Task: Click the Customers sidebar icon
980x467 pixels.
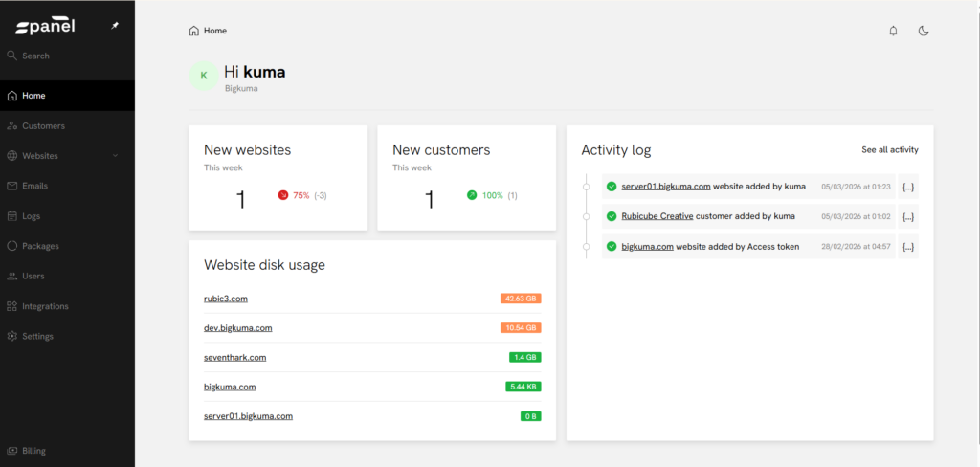Action: point(12,125)
